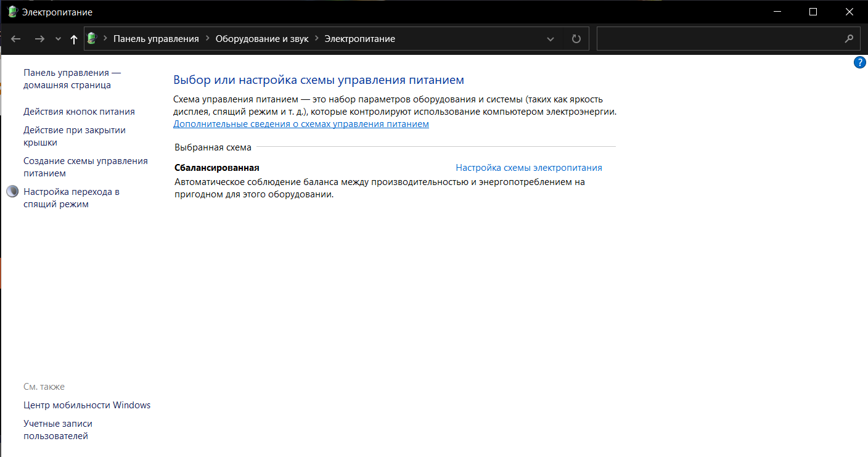
Task: Go back with the left arrow
Action: [x=16, y=39]
